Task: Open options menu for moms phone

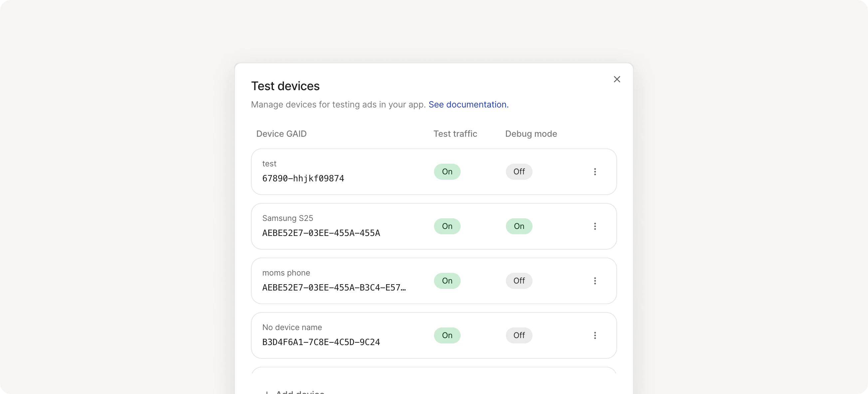Action: [595, 281]
